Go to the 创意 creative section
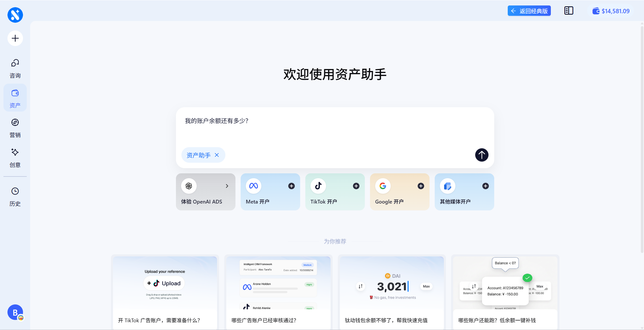This screenshot has width=644, height=330. coord(15,158)
